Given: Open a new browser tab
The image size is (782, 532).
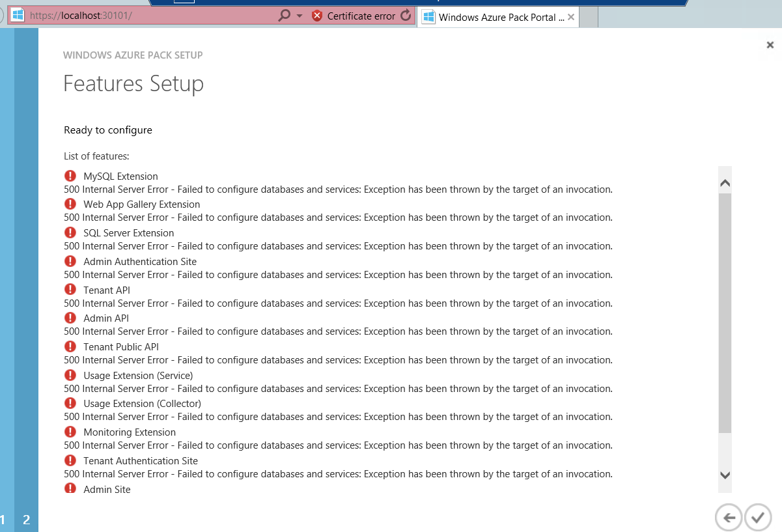Looking at the screenshot, I should [589, 18].
